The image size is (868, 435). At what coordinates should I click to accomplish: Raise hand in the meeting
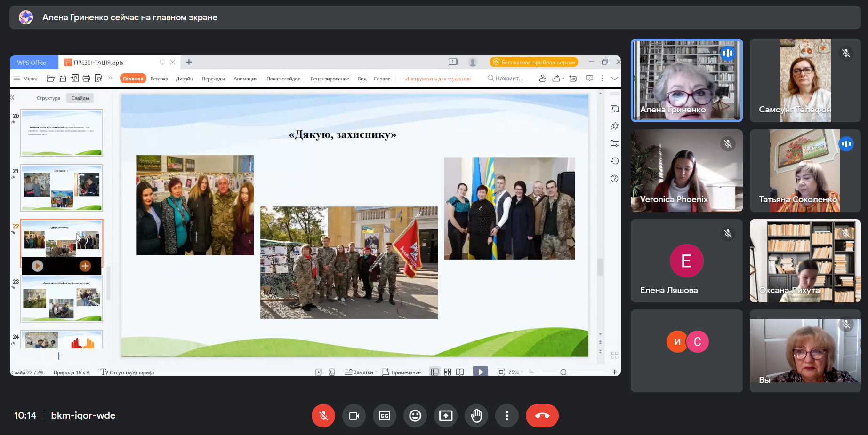(476, 416)
